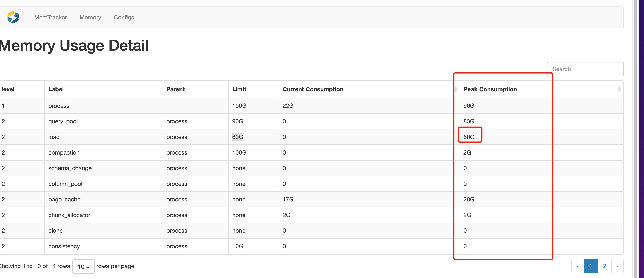The image size is (644, 278).
Task: Sort by Peak Consumption column arrows
Action: click(619, 89)
